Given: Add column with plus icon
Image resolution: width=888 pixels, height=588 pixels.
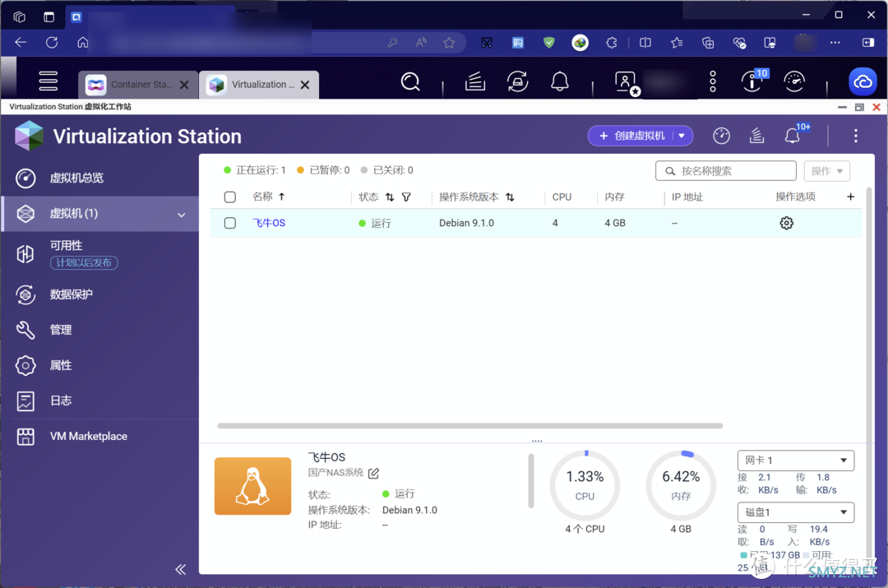Looking at the screenshot, I should 850,197.
